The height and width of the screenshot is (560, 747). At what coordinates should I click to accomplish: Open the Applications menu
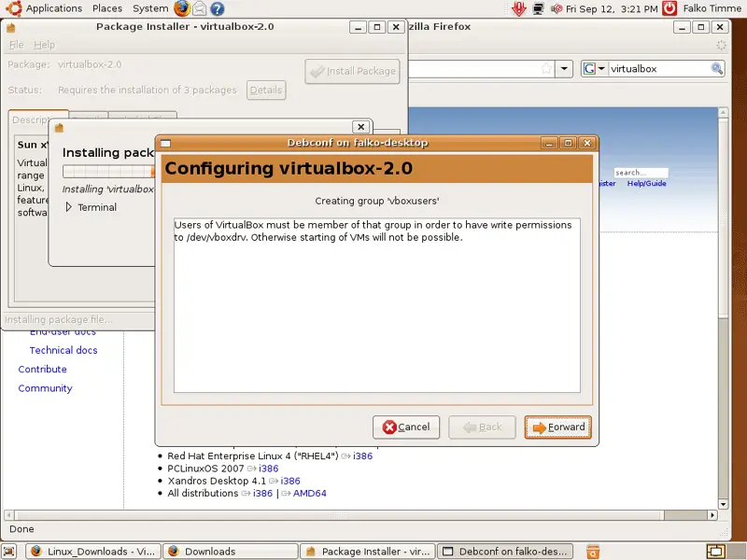(54, 8)
